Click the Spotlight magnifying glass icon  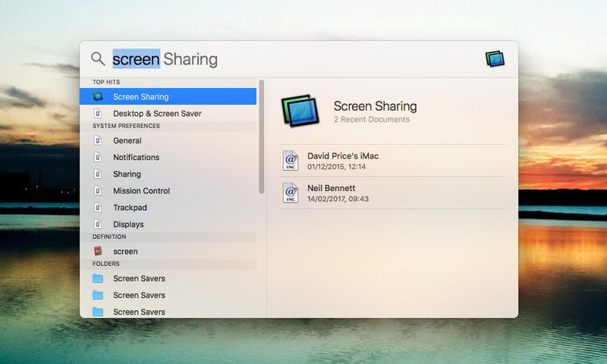98,59
